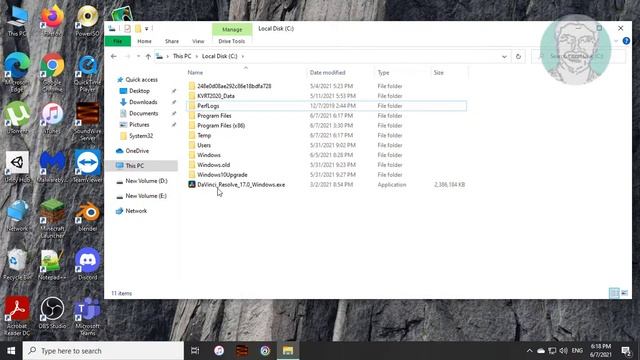
Task: Open the Network desktop icon
Action: [17, 215]
